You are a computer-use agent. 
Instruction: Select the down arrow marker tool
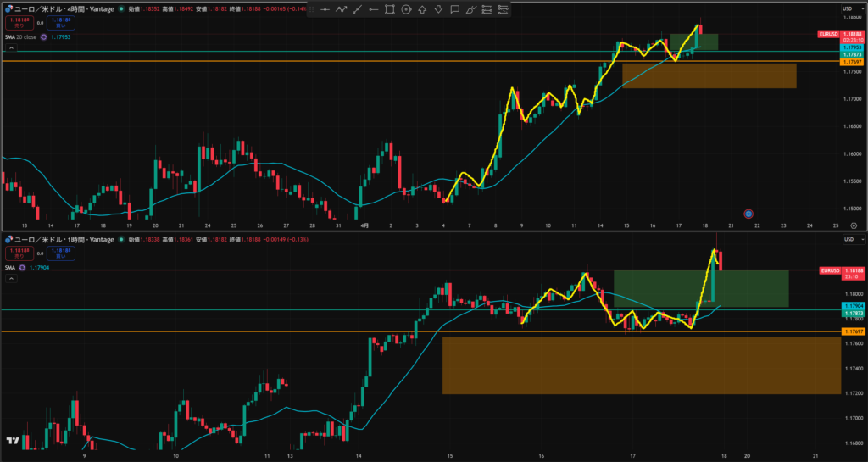(x=438, y=9)
